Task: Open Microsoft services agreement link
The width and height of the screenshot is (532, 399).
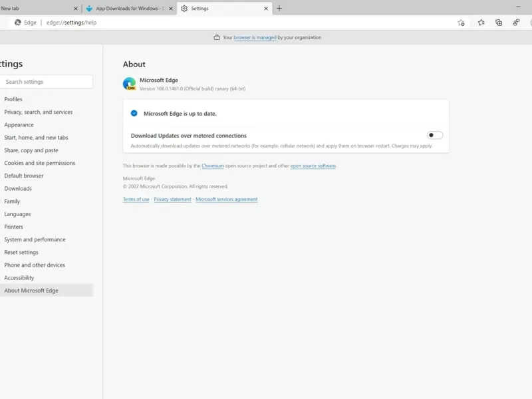Action: (x=226, y=199)
